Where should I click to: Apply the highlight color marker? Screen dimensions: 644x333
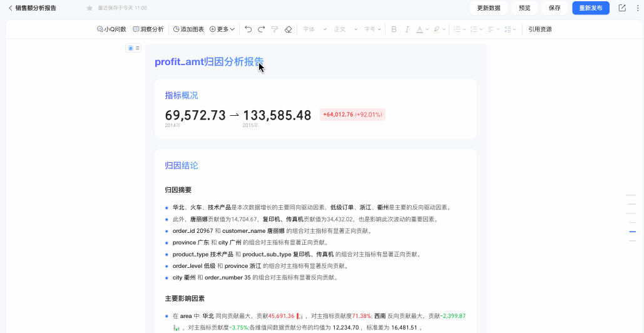[x=436, y=29]
